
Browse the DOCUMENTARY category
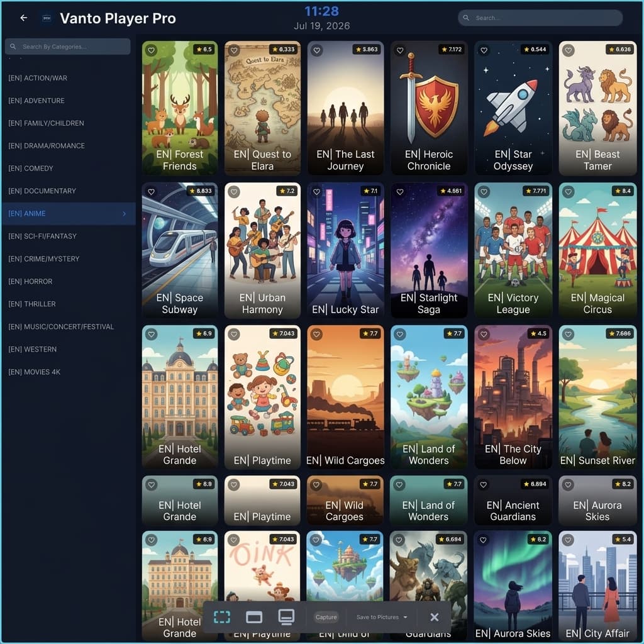(69, 191)
